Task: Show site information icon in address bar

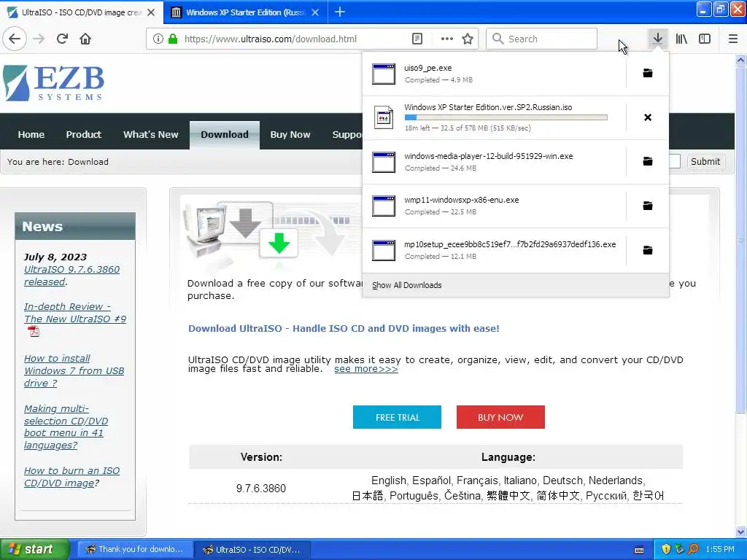Action: [x=158, y=39]
